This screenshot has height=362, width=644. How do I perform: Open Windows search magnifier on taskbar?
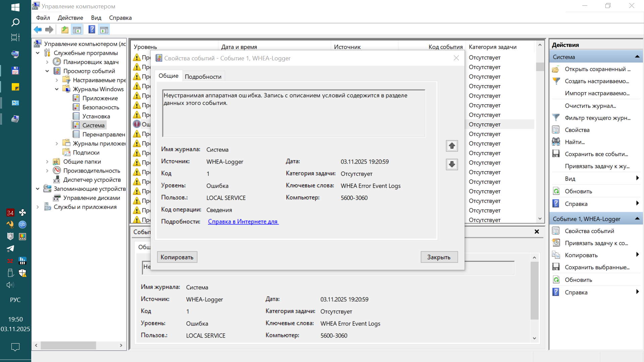pos(15,22)
